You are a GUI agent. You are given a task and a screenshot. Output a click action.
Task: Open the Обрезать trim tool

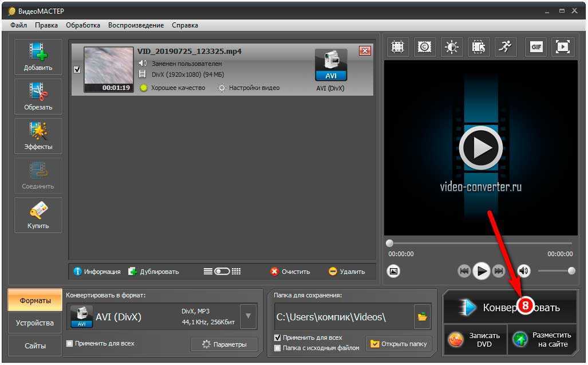pos(38,96)
